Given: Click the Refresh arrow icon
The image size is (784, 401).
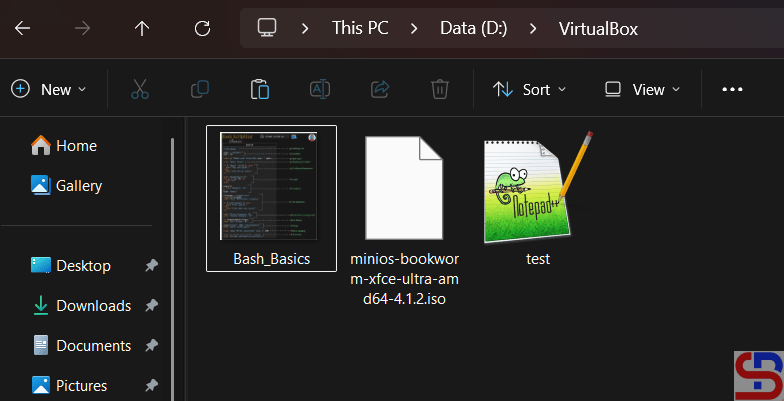Looking at the screenshot, I should pos(202,28).
